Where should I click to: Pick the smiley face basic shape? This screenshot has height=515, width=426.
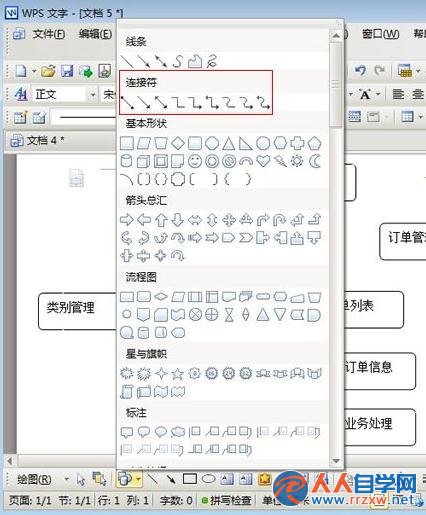coord(195,161)
